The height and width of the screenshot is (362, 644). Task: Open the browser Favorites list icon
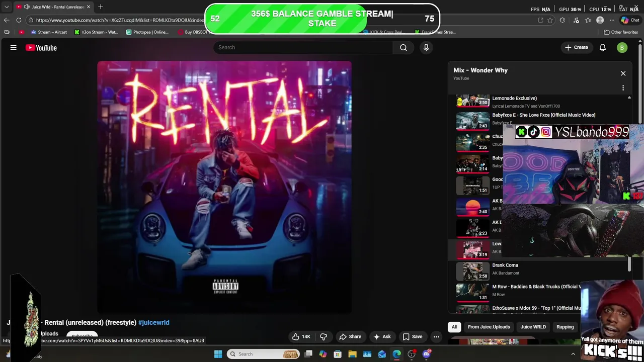588,20
